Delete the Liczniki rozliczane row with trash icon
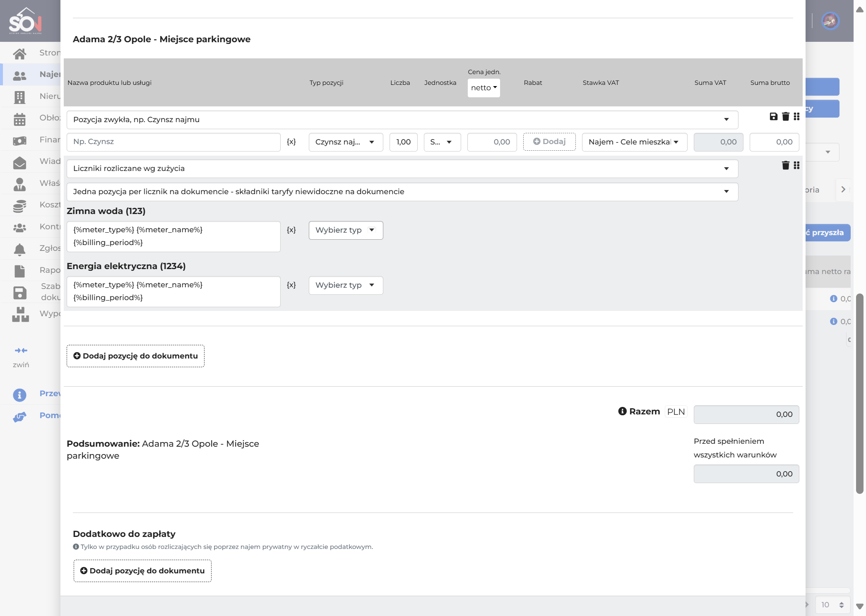 (x=785, y=166)
